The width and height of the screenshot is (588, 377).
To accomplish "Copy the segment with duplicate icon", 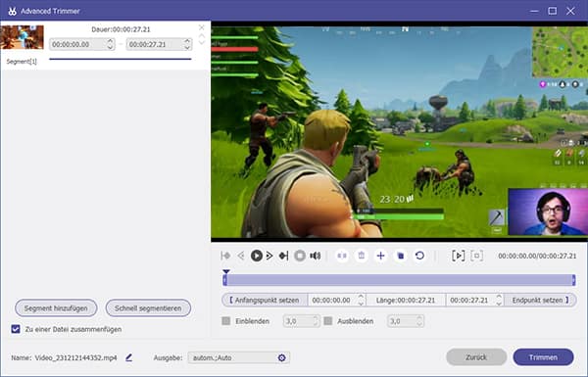I will click(x=401, y=256).
